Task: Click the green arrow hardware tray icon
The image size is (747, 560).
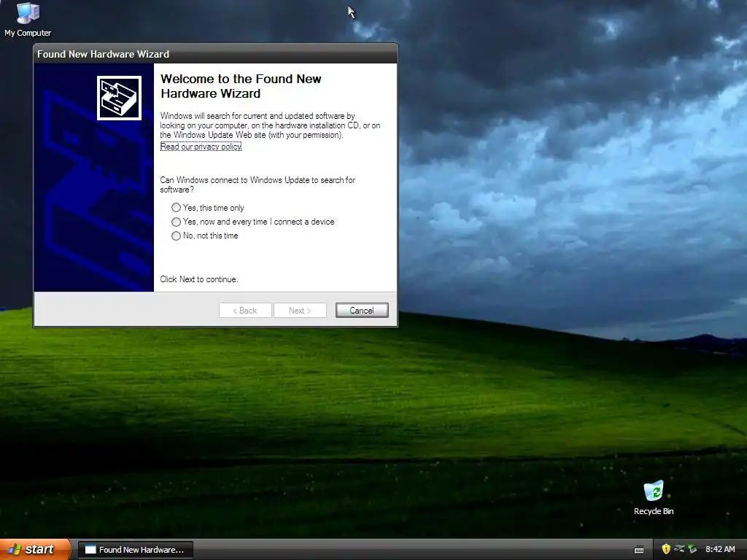Action: (x=692, y=549)
